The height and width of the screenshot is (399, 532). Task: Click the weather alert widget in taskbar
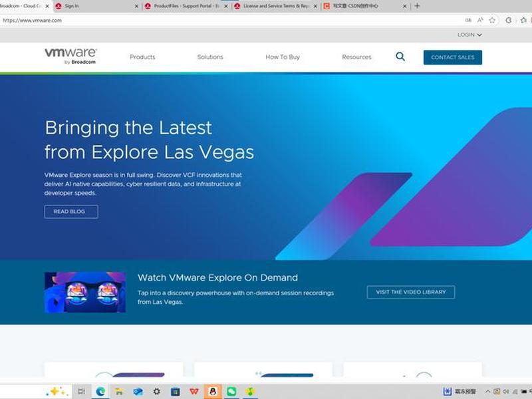[460, 392]
